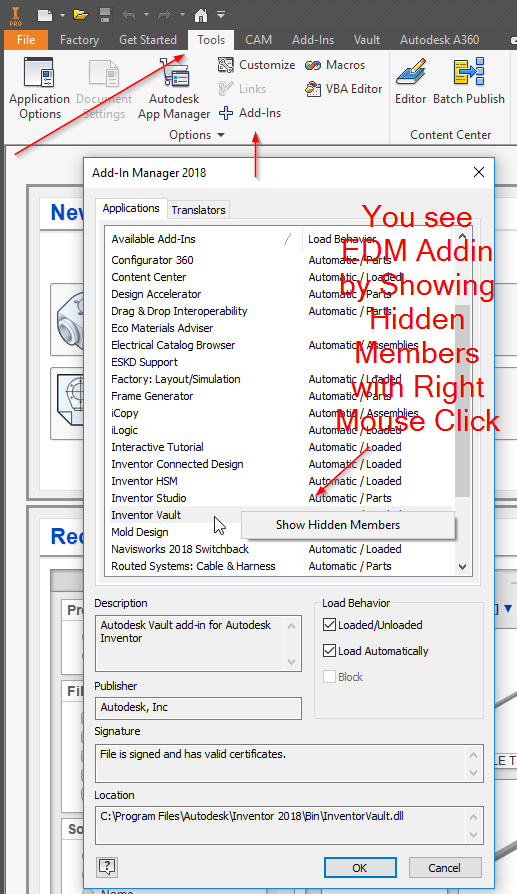517x894 pixels.
Task: Open the Undo history dropdown arrow
Action: tap(146, 15)
